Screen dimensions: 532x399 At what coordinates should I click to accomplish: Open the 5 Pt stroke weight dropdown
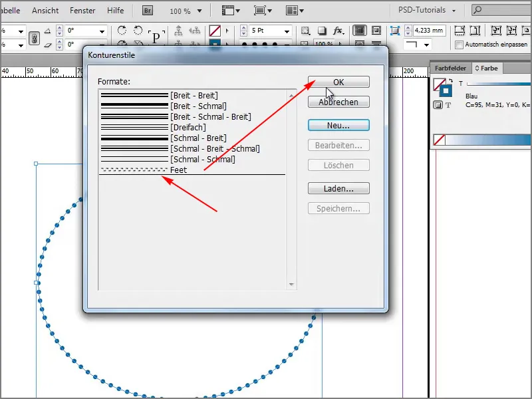(286, 30)
